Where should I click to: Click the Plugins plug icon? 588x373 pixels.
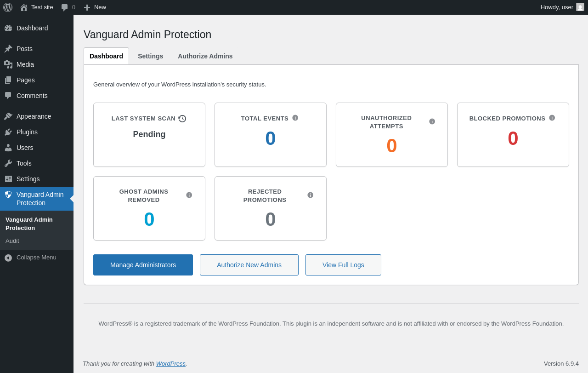(8, 132)
